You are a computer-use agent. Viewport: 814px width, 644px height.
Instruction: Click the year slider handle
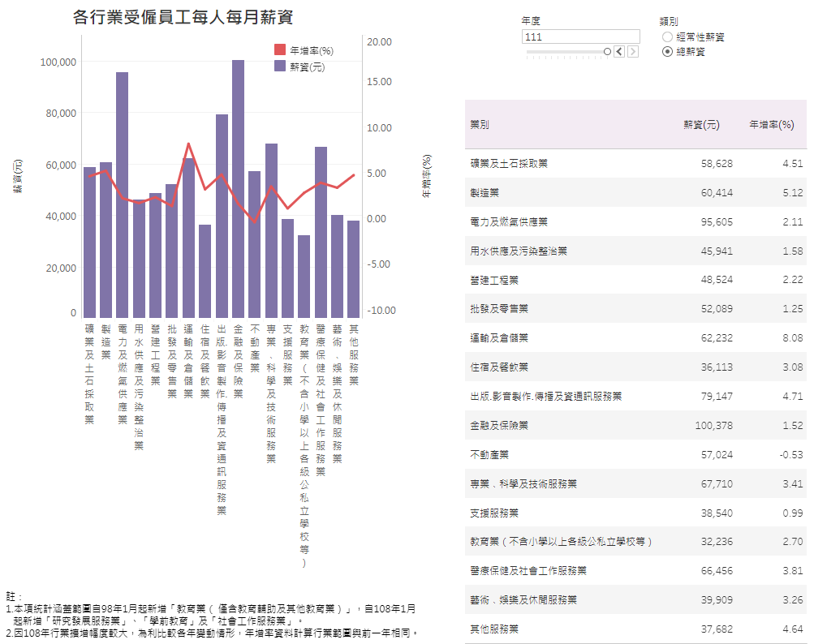click(x=607, y=51)
